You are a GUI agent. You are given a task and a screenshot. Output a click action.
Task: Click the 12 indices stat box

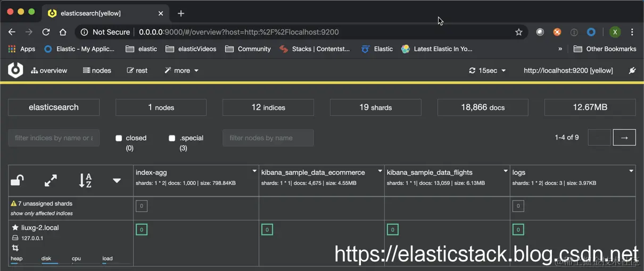tap(268, 107)
